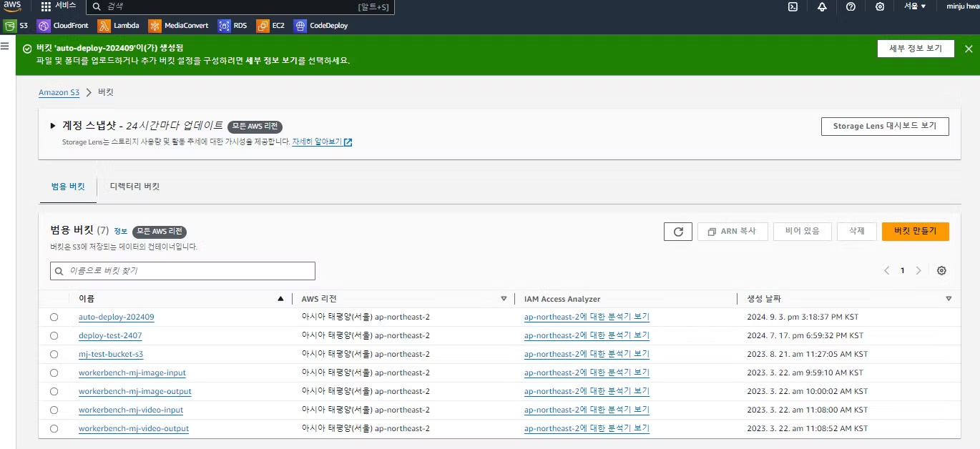
Task: Open the Amazon S3 breadcrumb link
Action: (59, 92)
